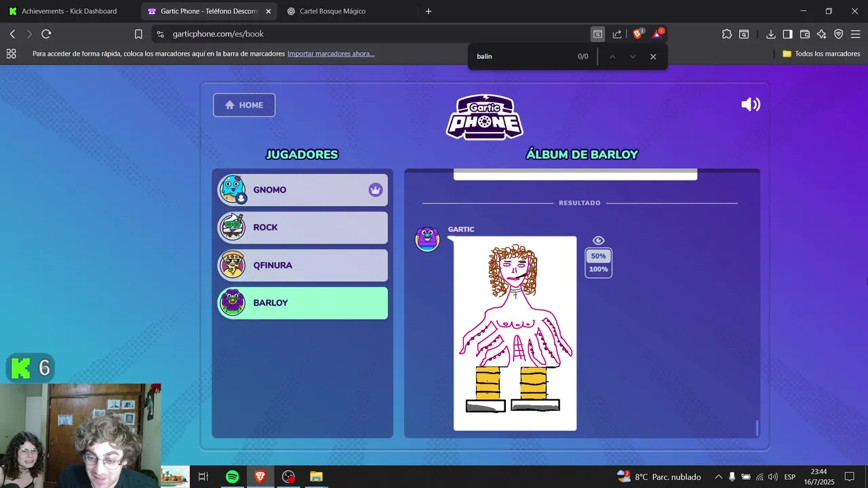
Task: Open Brave VPN shield icon
Action: [839, 34]
